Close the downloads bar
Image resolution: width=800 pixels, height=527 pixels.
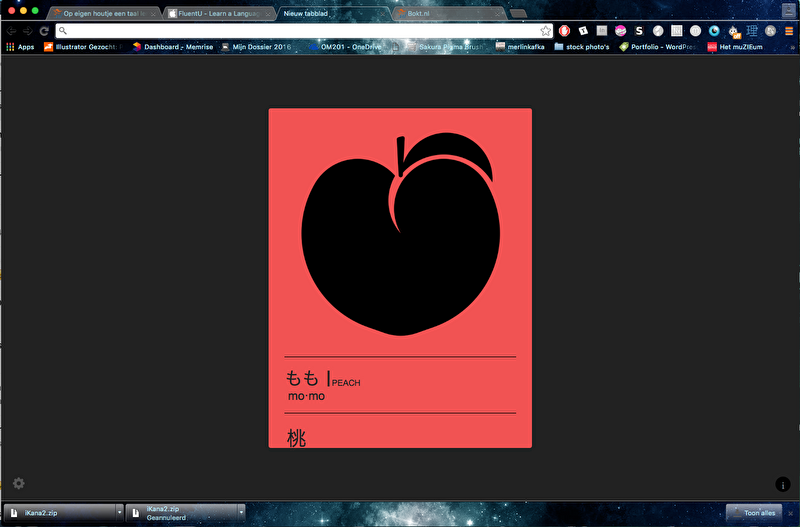tap(790, 512)
